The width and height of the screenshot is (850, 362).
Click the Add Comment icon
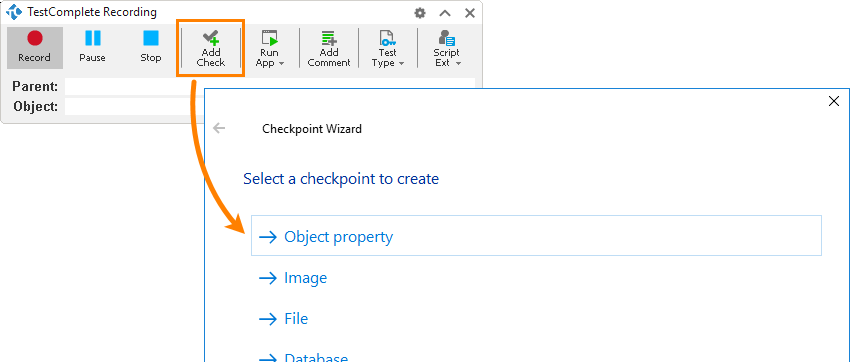[329, 38]
